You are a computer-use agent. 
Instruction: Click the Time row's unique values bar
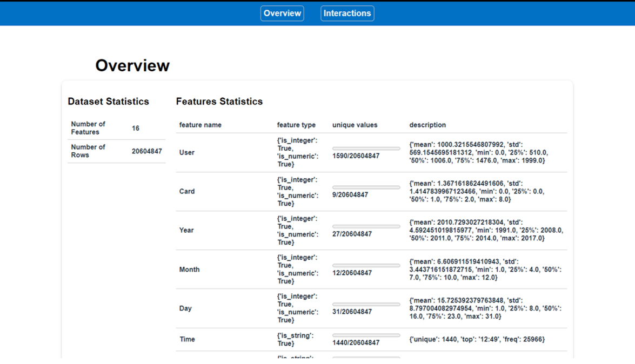coord(366,335)
